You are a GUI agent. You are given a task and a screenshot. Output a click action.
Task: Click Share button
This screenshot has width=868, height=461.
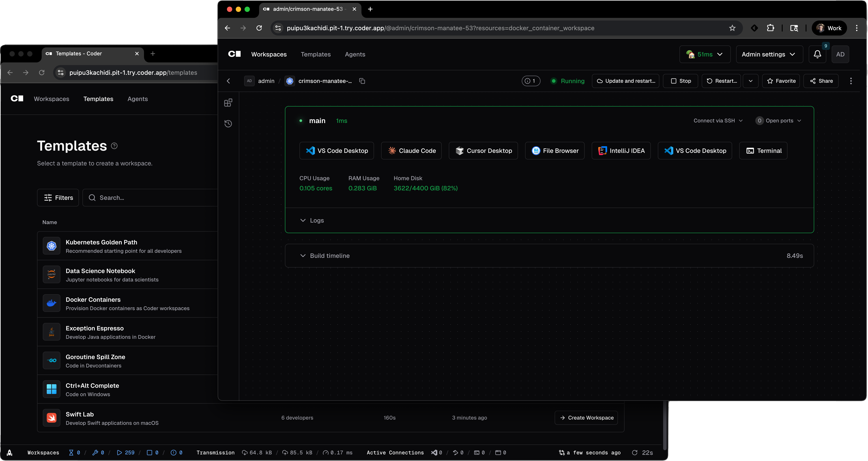(821, 81)
